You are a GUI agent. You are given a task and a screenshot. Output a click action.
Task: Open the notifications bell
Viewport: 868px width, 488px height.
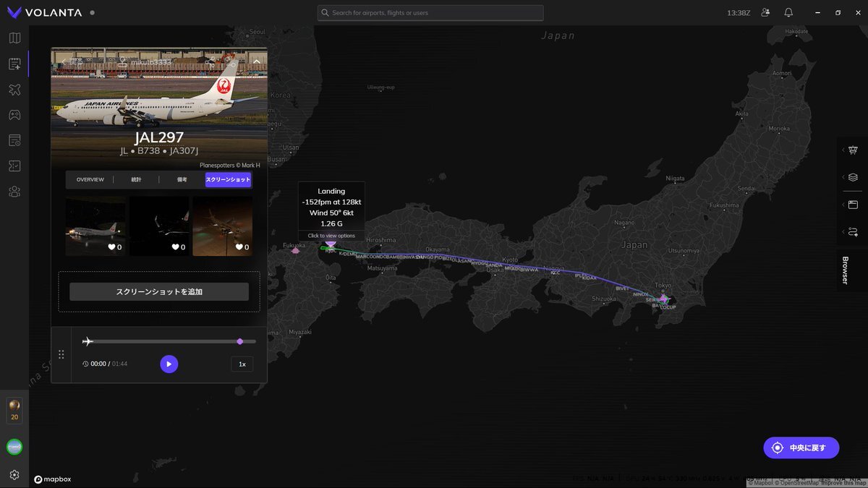click(x=788, y=13)
